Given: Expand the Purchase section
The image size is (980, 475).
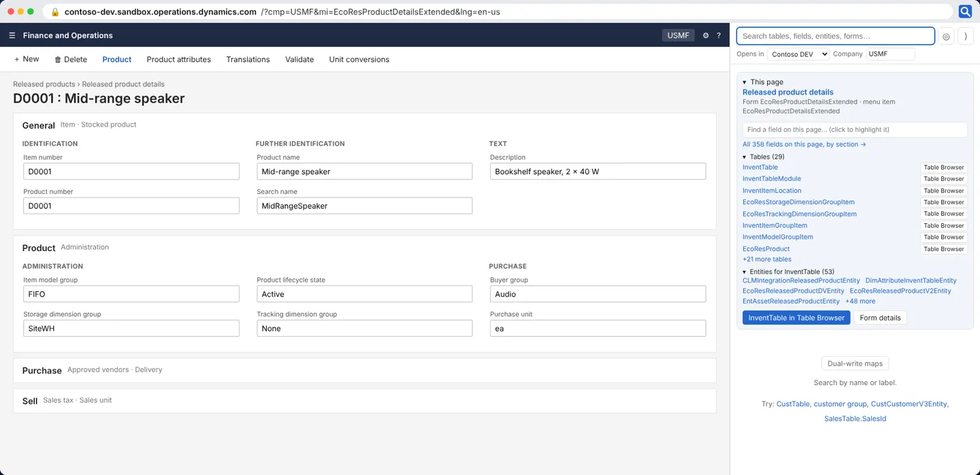Looking at the screenshot, I should click(365, 370).
